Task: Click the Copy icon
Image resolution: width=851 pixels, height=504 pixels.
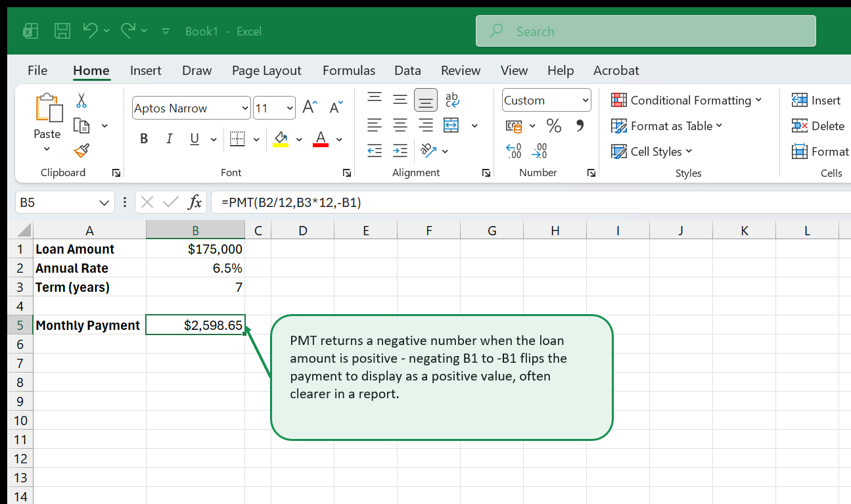Action: pyautogui.click(x=81, y=126)
